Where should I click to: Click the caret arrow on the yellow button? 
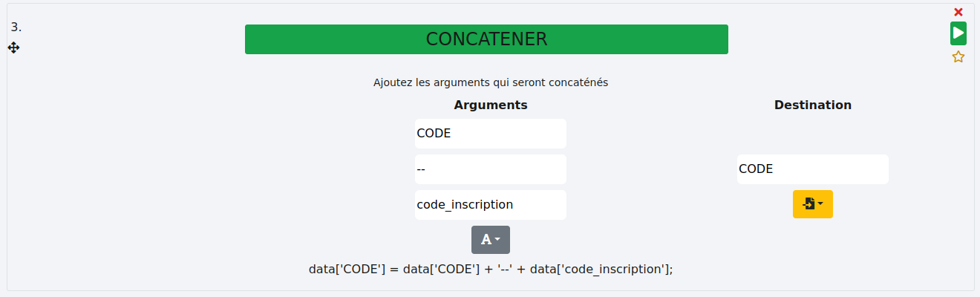tap(821, 204)
